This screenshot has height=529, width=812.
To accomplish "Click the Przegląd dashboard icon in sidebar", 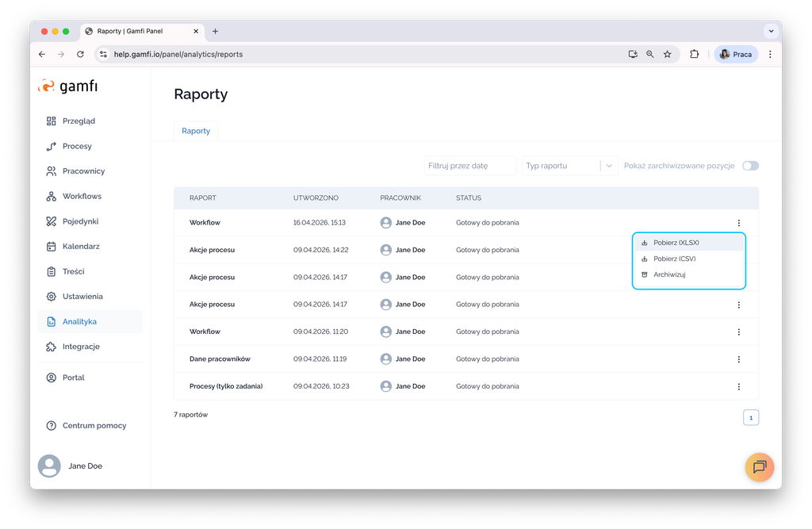I will [52, 121].
